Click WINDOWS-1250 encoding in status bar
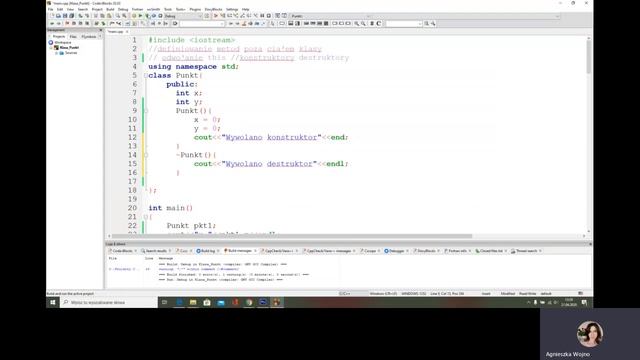640x360 pixels. [x=413, y=293]
